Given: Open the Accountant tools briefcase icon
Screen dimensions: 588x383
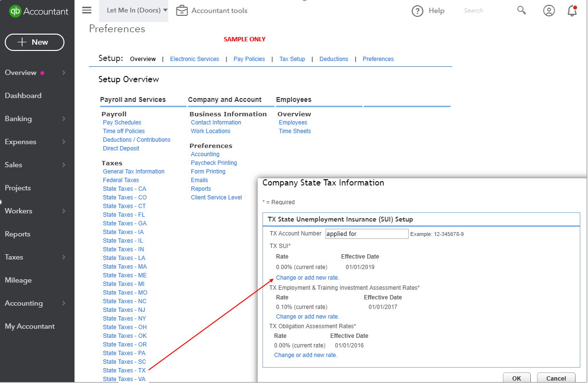Looking at the screenshot, I should [x=182, y=11].
